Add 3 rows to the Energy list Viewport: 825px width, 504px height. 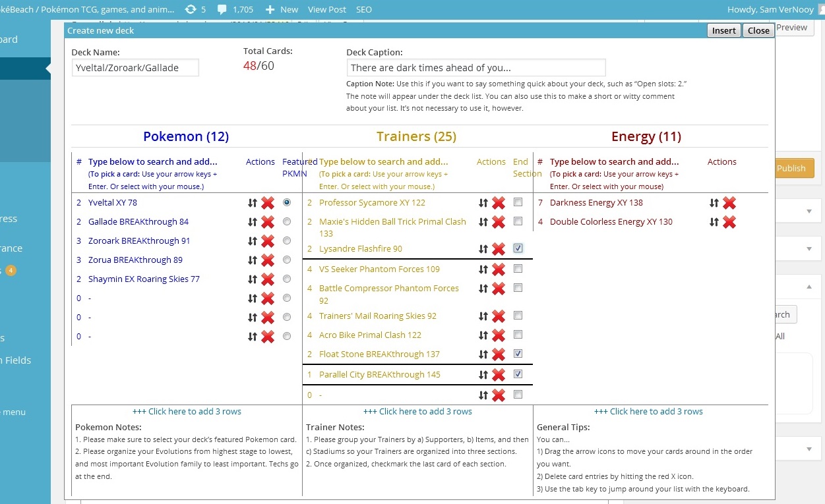(x=648, y=412)
